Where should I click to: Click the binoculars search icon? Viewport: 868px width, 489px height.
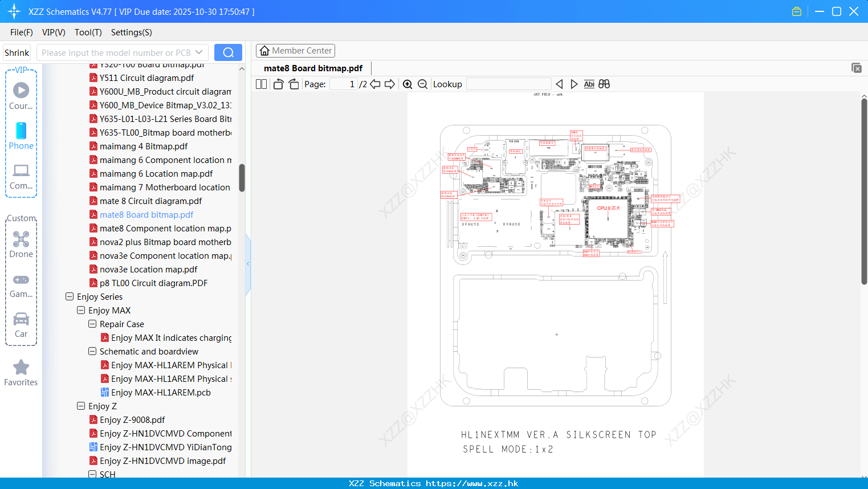604,84
